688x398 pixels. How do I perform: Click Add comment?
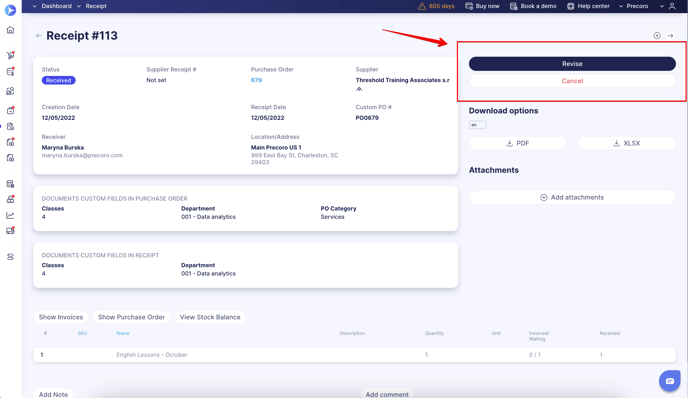point(387,394)
